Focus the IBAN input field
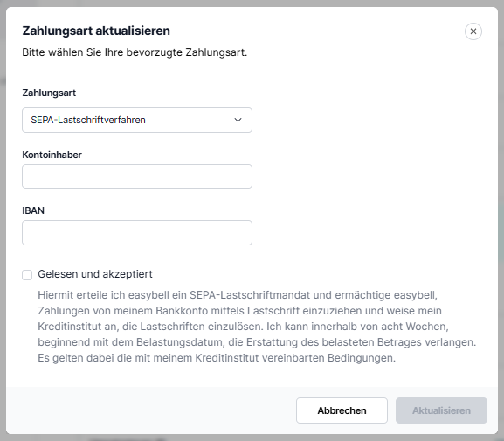 click(137, 232)
